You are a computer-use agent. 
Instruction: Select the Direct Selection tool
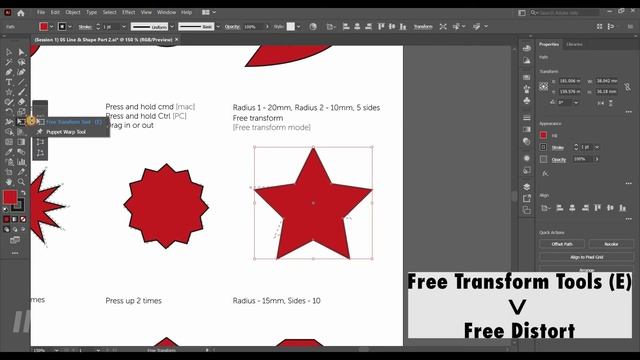point(21,52)
